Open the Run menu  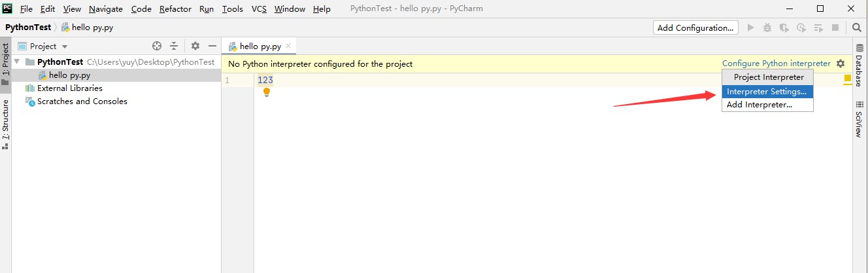206,9
